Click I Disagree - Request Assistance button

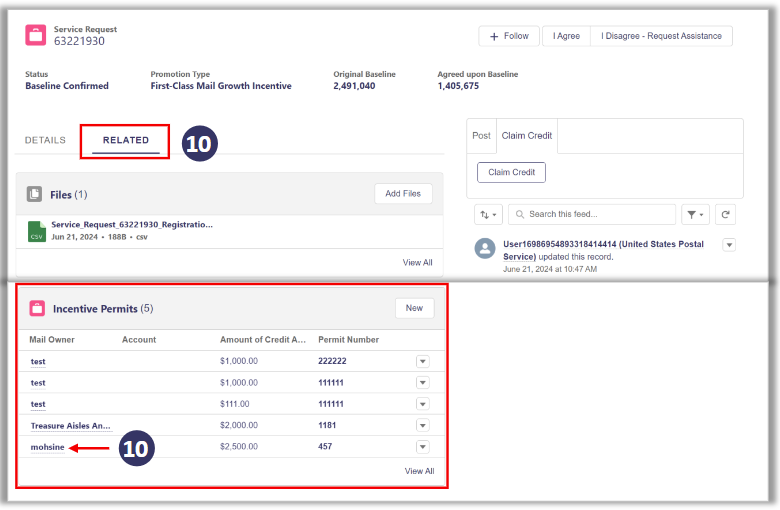[x=661, y=36]
